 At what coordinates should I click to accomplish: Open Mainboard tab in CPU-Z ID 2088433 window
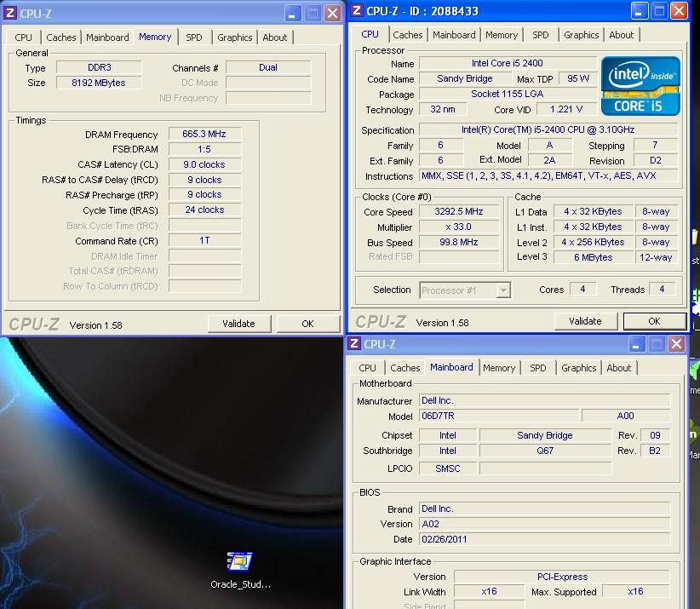point(454,35)
